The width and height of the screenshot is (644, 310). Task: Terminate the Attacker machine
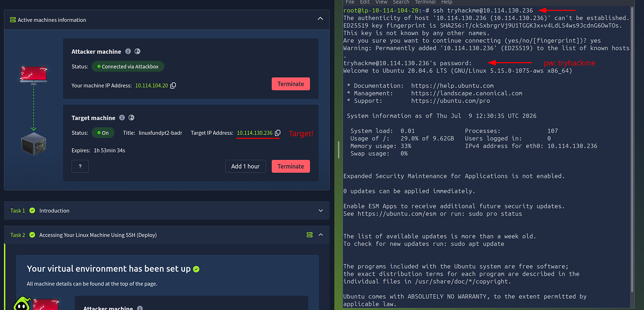pyautogui.click(x=291, y=84)
